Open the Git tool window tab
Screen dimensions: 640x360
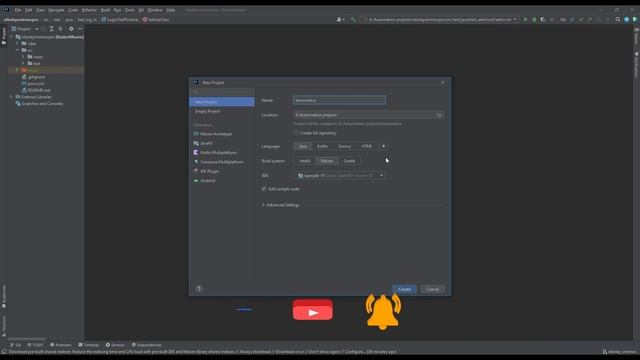pyautogui.click(x=16, y=345)
